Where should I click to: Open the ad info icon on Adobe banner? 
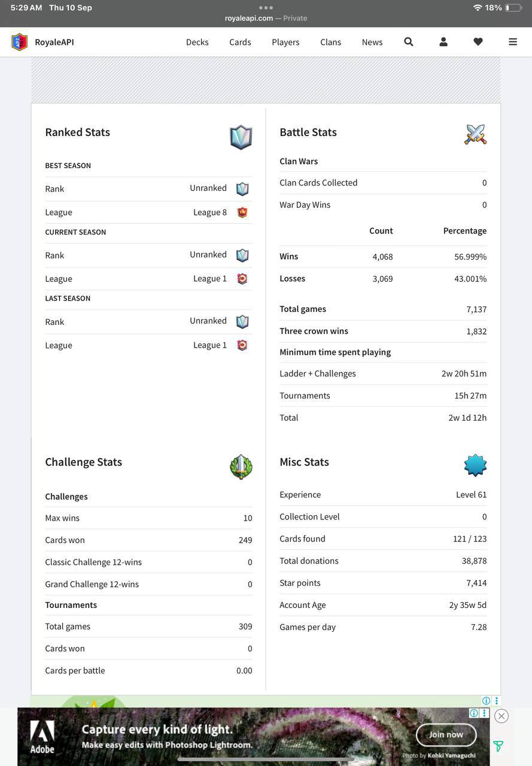(473, 713)
